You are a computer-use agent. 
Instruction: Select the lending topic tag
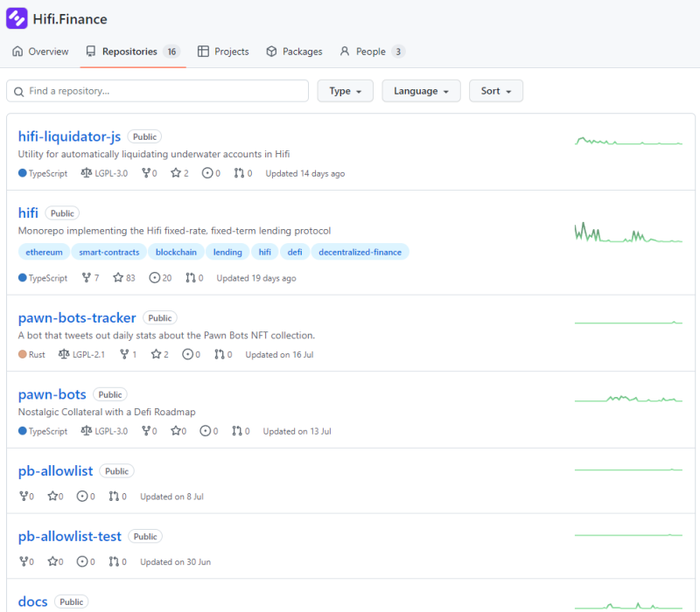coord(227,253)
